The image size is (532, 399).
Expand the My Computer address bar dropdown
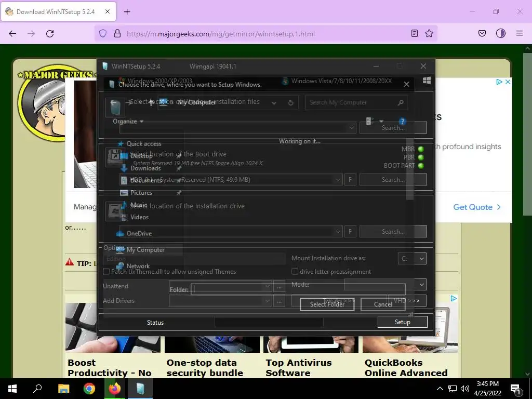(274, 103)
